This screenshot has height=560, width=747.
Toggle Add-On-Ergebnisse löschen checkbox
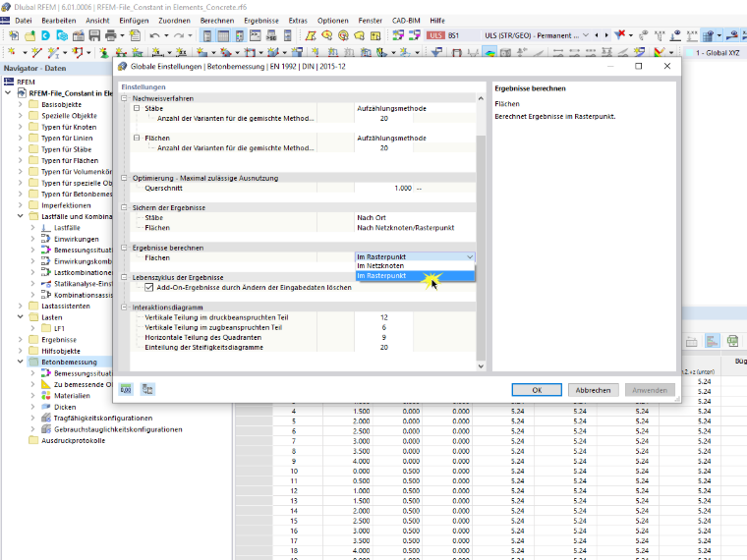[x=149, y=288]
